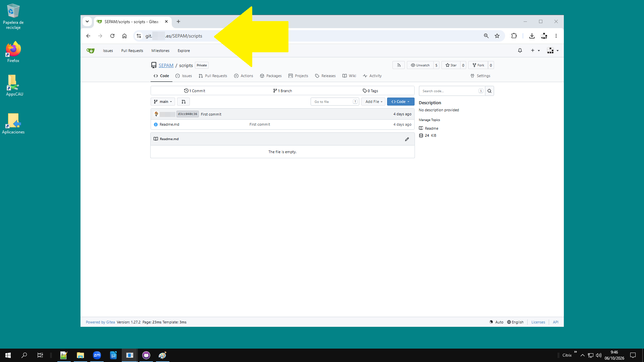This screenshot has height=362, width=644.
Task: Fork the scripts repository
Action: (x=478, y=65)
